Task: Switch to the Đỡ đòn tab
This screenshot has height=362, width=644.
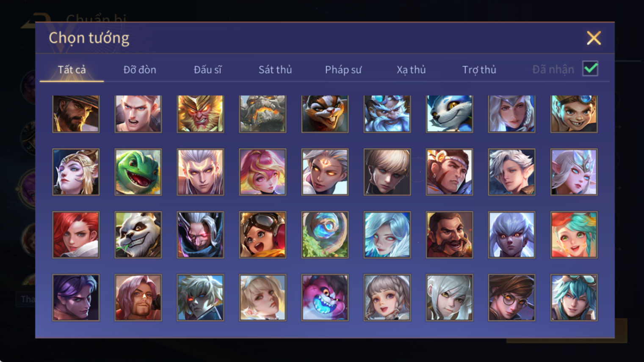Action: click(140, 69)
